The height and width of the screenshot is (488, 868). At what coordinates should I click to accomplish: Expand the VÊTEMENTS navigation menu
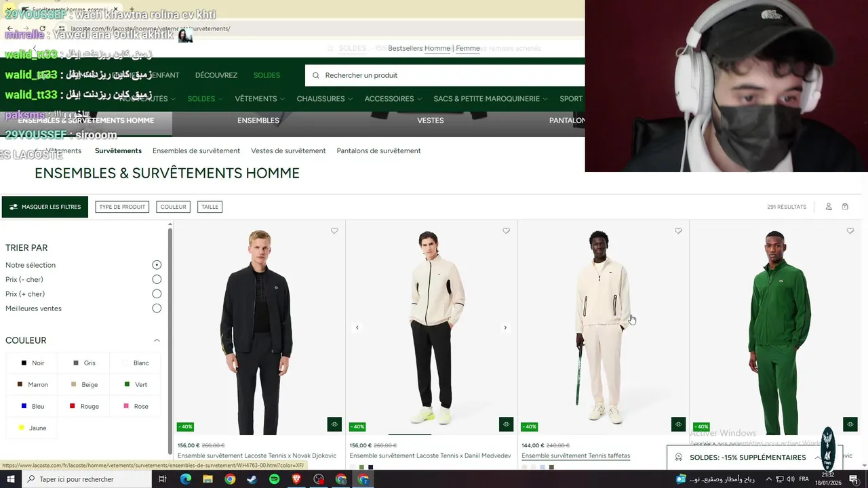point(260,99)
